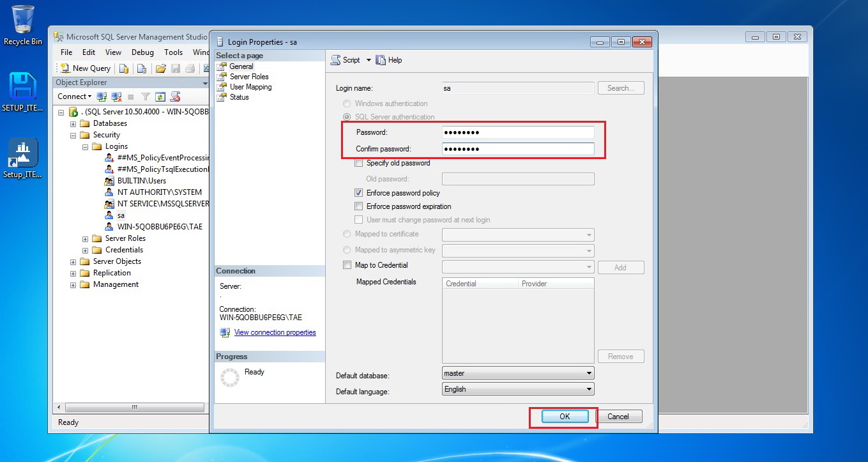
Task: Expand the Server Roles tree node
Action: point(86,239)
